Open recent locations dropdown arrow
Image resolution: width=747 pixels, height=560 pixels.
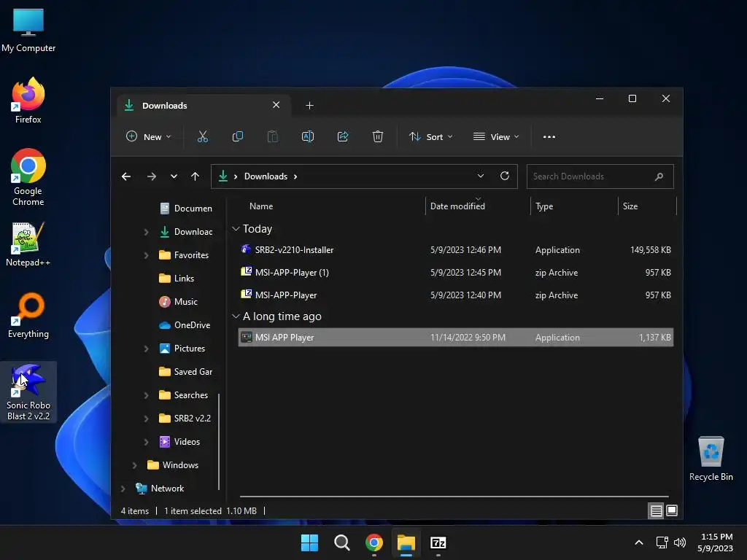click(174, 176)
